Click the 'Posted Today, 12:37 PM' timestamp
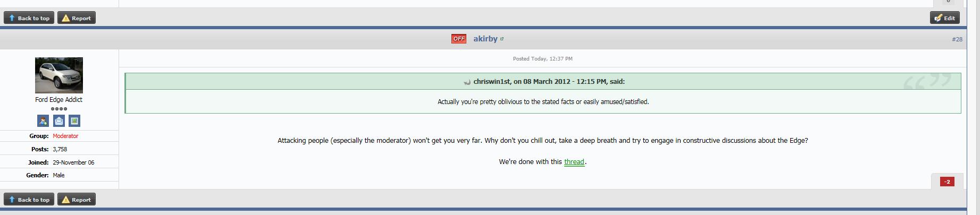 [x=542, y=59]
